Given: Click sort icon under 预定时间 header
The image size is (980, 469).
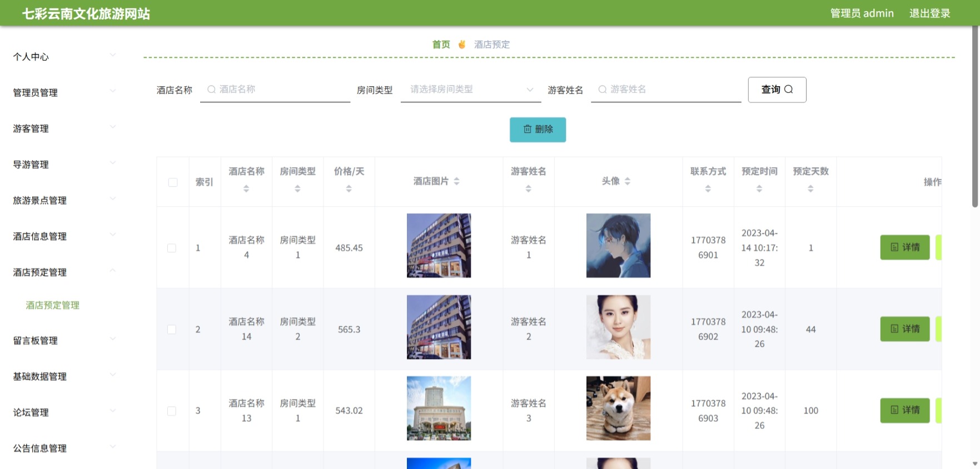Looking at the screenshot, I should tap(759, 189).
